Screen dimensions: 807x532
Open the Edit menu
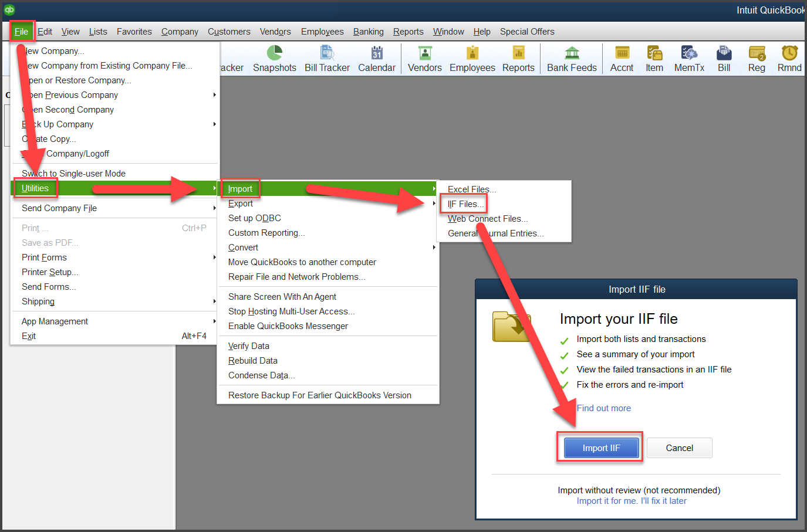coord(45,32)
